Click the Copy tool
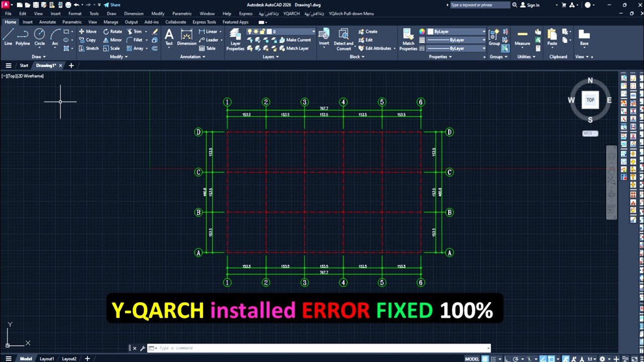The image size is (644, 362). coord(88,40)
